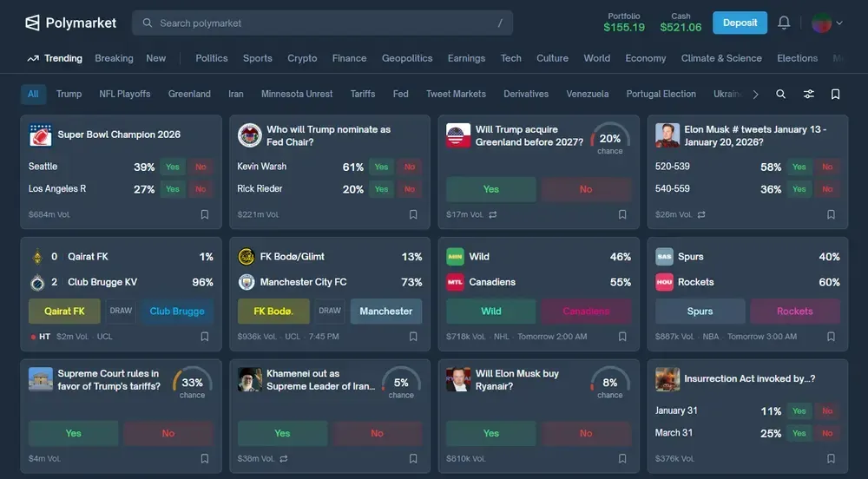This screenshot has width=868, height=479.
Task: Click the Deposit button
Action: pyautogui.click(x=740, y=23)
